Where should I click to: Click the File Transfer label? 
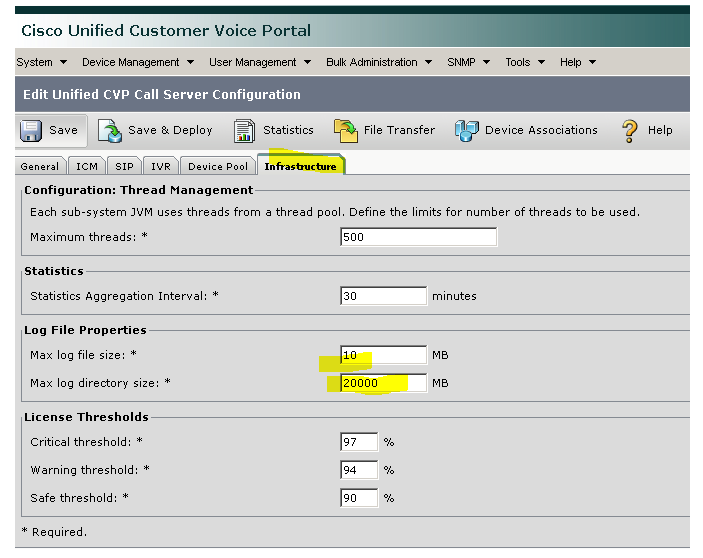point(399,130)
